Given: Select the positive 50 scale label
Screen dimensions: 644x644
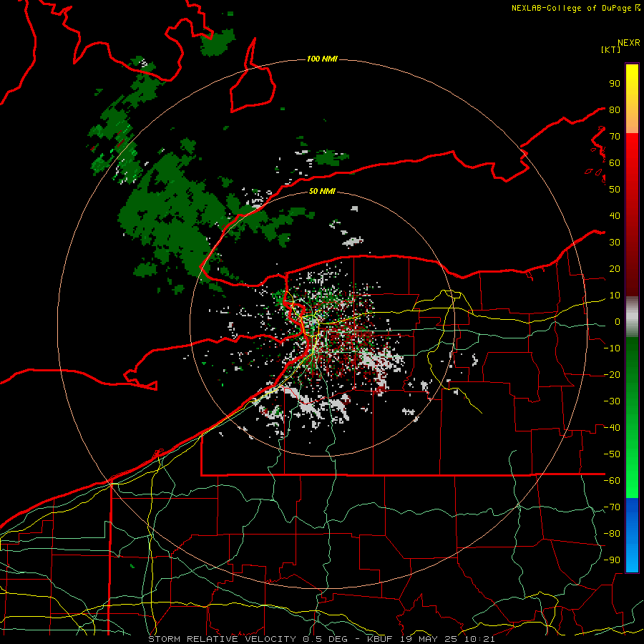Looking at the screenshot, I should [615, 190].
